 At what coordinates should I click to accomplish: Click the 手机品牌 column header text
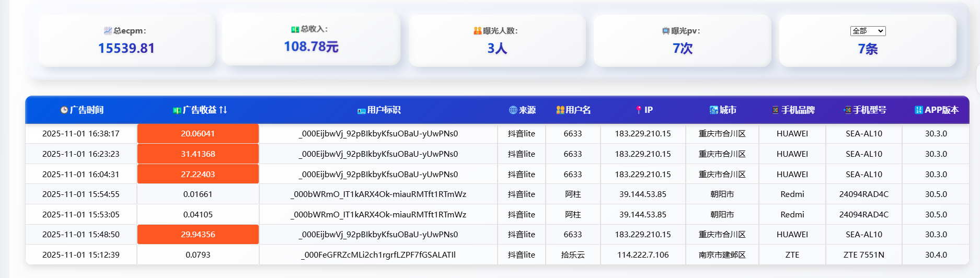[x=798, y=110]
